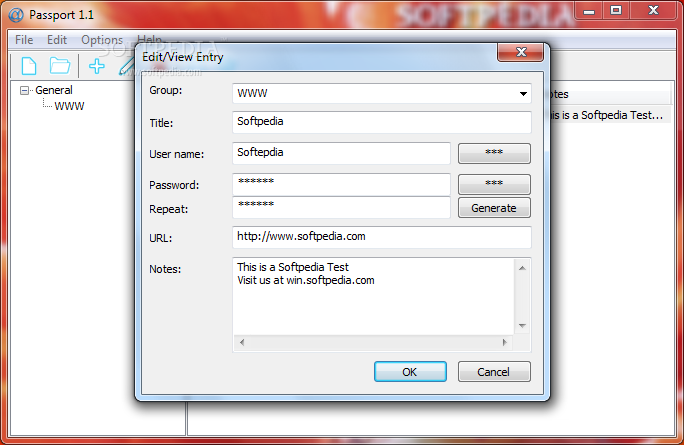Click the Passport app icon in title bar
Viewport: 684px width, 445px height.
(x=16, y=15)
